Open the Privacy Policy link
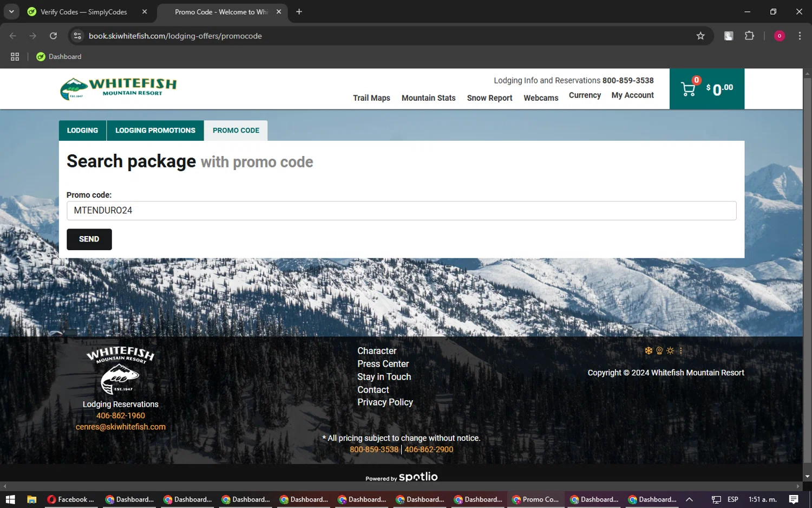 pyautogui.click(x=385, y=402)
